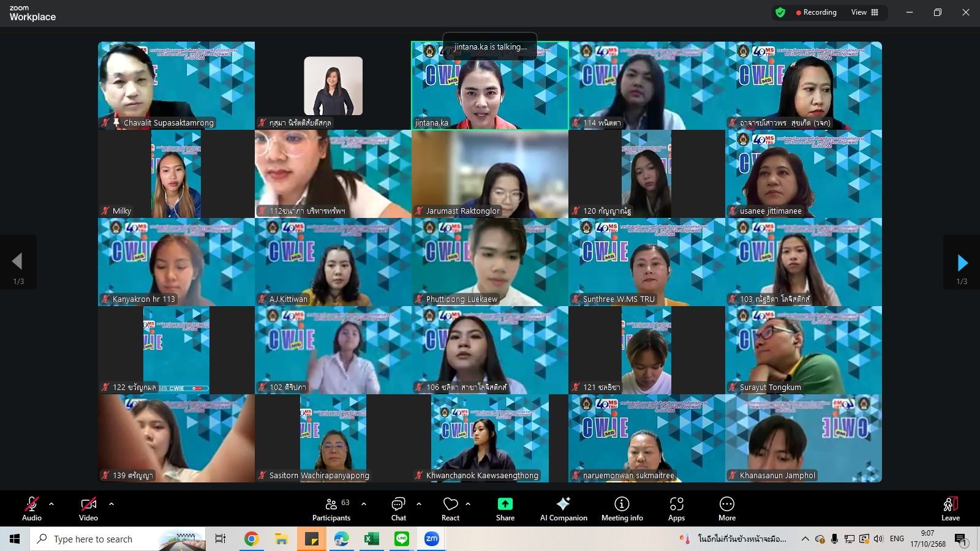Select Chavalit Supasaktamrong's video tile
Viewport: 980px width, 551px height.
(176, 85)
